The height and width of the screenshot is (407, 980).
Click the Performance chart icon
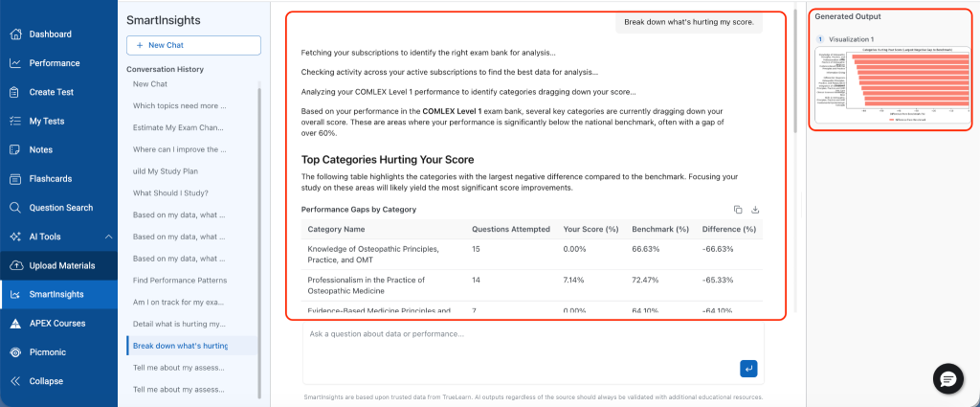pyautogui.click(x=16, y=63)
